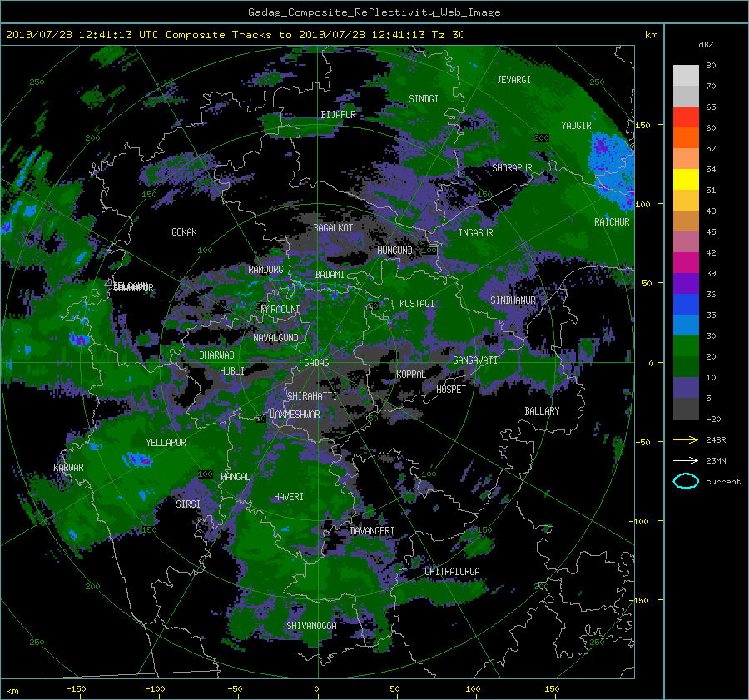Viewport: 749px width, 700px height.
Task: Click the 80 dBZ light gray swatch
Action: click(686, 75)
